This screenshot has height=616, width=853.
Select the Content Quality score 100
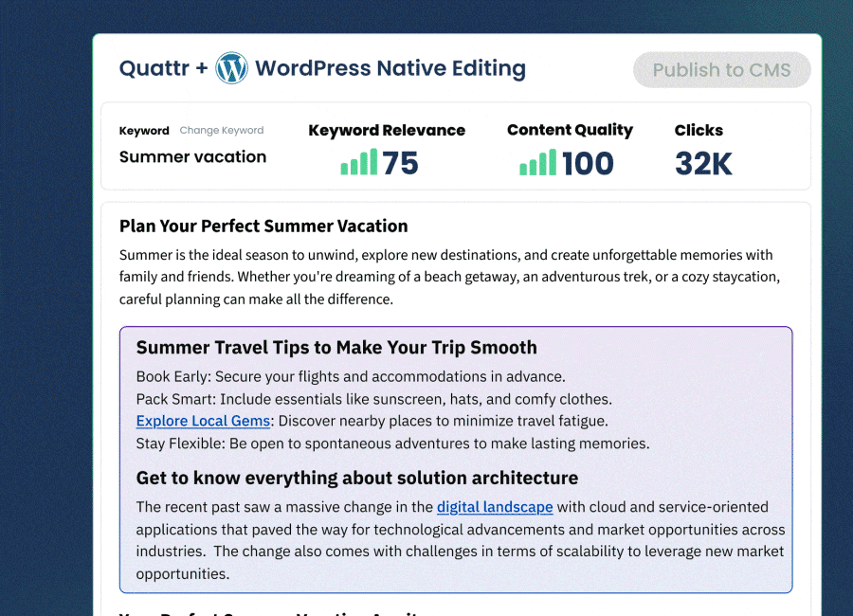coord(588,163)
